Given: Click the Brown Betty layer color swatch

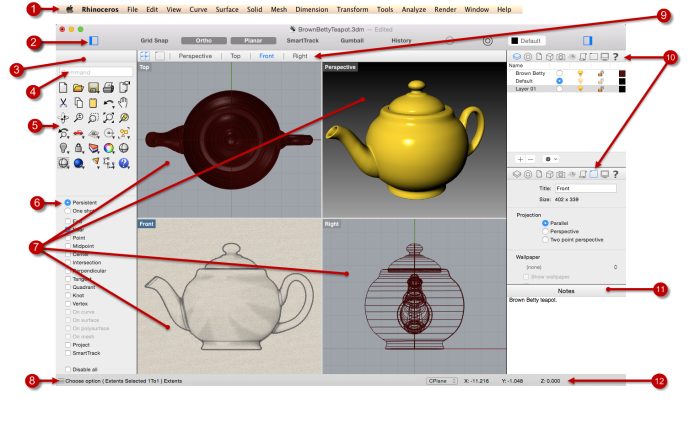Looking at the screenshot, I should click(x=622, y=73).
